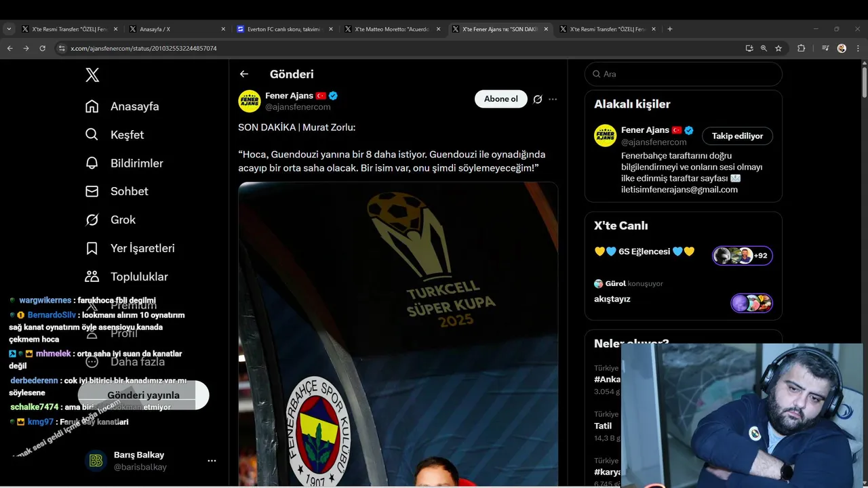Open Bildirimler notifications
Viewport: 868px width, 488px height.
pyautogui.click(x=123, y=163)
